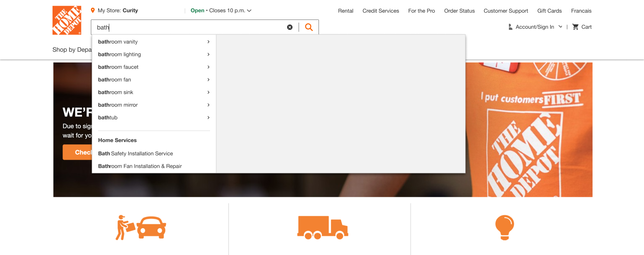The image size is (644, 255).
Task: Open Bath Safety Installation Service
Action: 135,154
